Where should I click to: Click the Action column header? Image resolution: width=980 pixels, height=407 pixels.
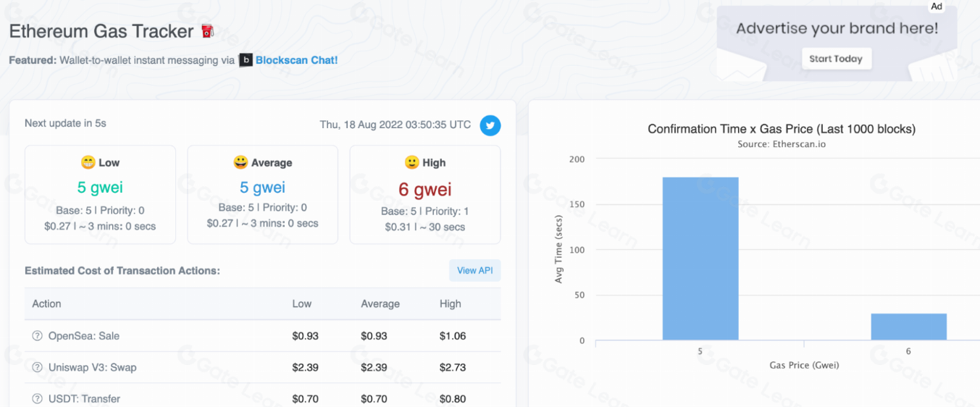pos(46,303)
